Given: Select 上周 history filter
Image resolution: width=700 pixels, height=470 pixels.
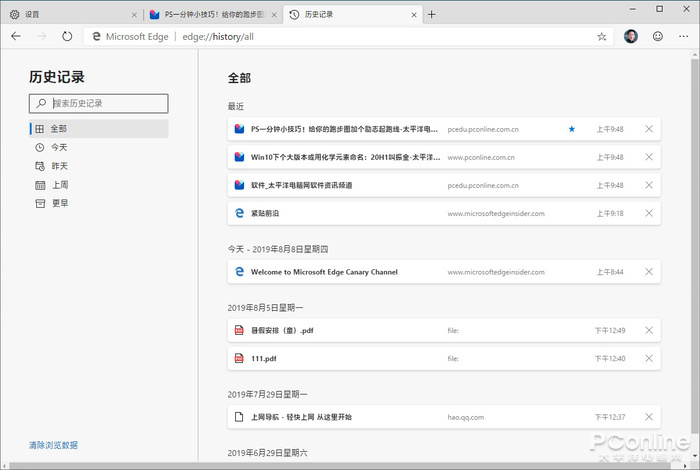Looking at the screenshot, I should (x=59, y=185).
